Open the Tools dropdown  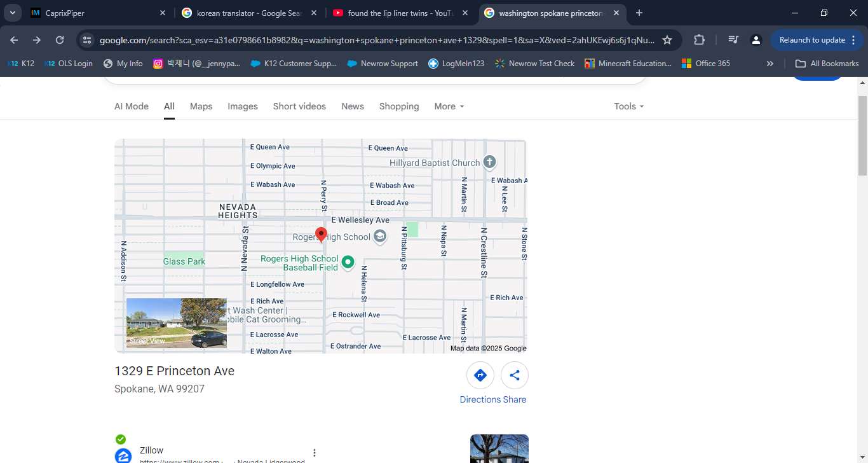(629, 106)
